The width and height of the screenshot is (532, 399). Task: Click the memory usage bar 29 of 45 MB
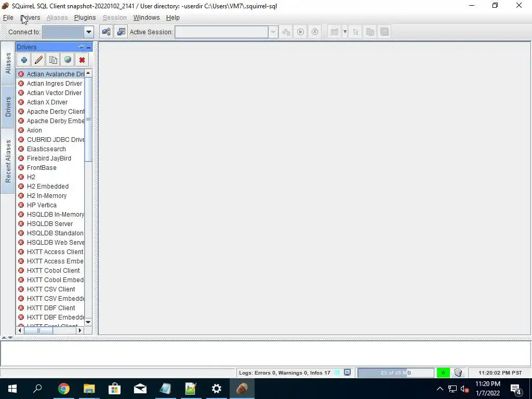(395, 373)
